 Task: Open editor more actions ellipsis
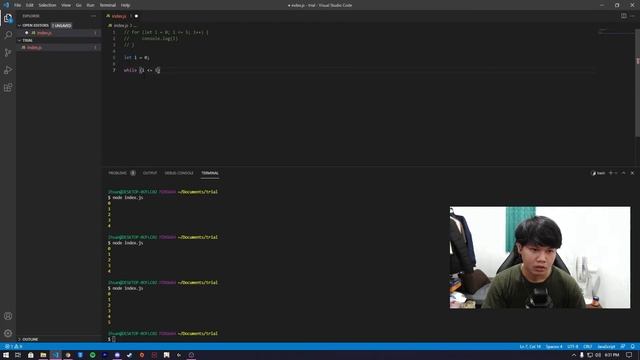632,16
